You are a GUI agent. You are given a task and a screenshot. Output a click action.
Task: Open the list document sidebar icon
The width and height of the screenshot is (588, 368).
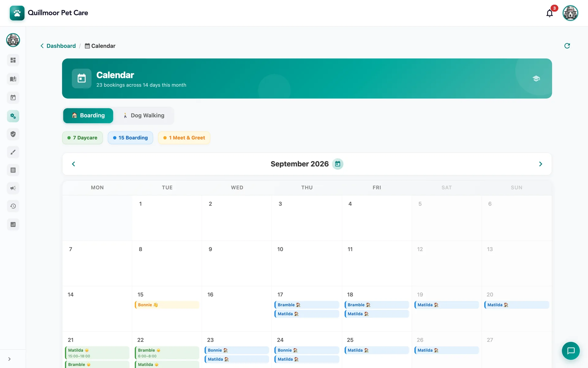point(13,170)
